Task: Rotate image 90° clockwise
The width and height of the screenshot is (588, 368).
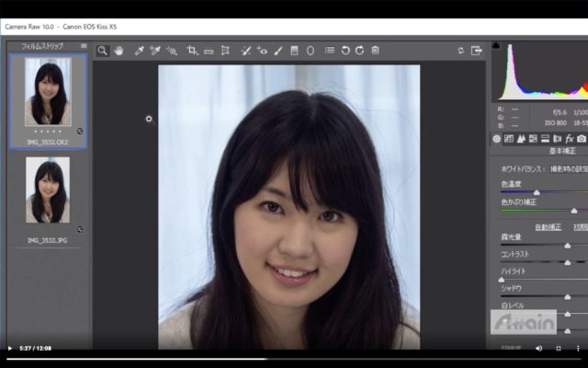Action: click(359, 51)
